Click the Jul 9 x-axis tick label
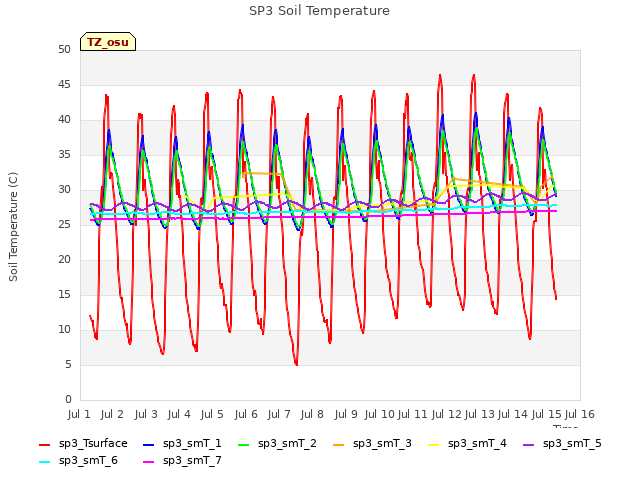The image size is (640, 480). (346, 414)
